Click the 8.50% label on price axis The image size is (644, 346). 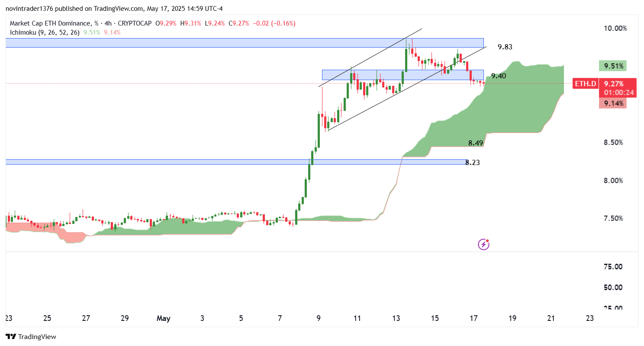point(613,142)
